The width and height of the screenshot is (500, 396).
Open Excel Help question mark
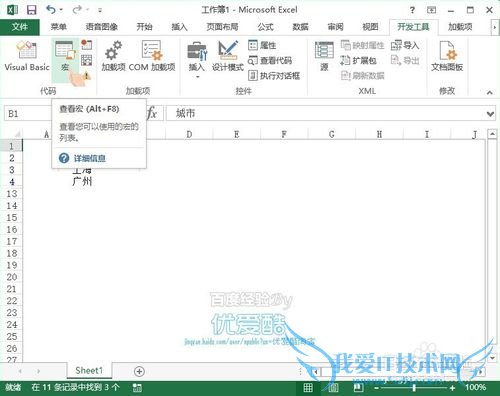tap(412, 10)
